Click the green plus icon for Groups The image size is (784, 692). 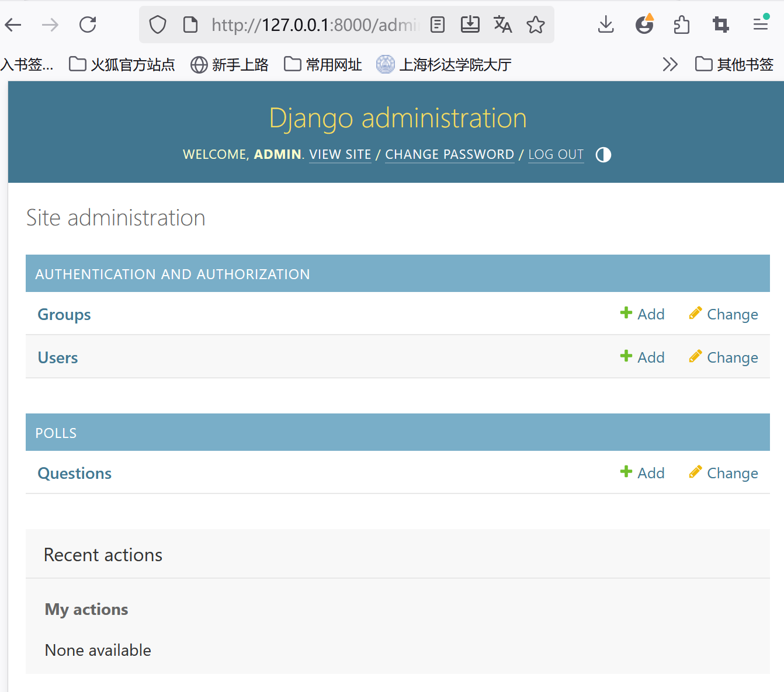tap(626, 313)
